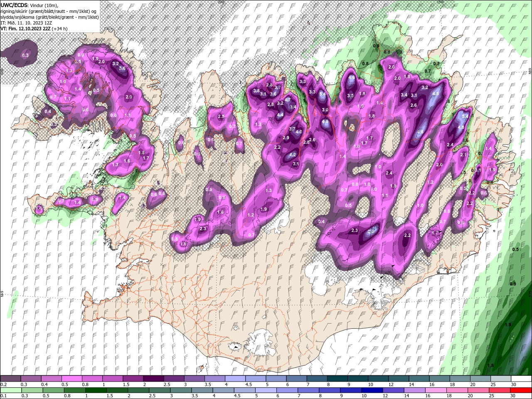This screenshot has height=399, width=532.
Task: Click the 20W longitude label
Action: click(220, 2)
